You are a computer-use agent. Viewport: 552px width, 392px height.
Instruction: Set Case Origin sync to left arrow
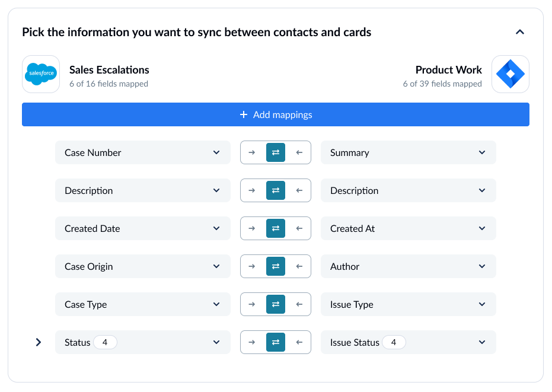point(299,267)
